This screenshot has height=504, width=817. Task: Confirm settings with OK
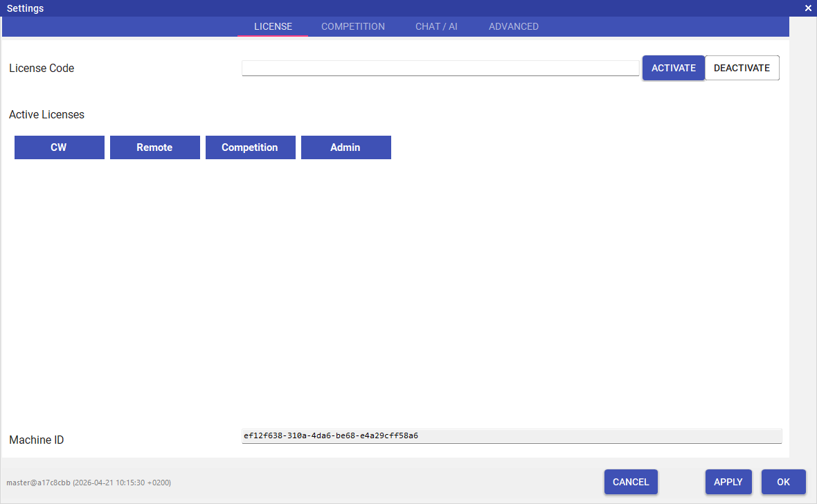[784, 482]
